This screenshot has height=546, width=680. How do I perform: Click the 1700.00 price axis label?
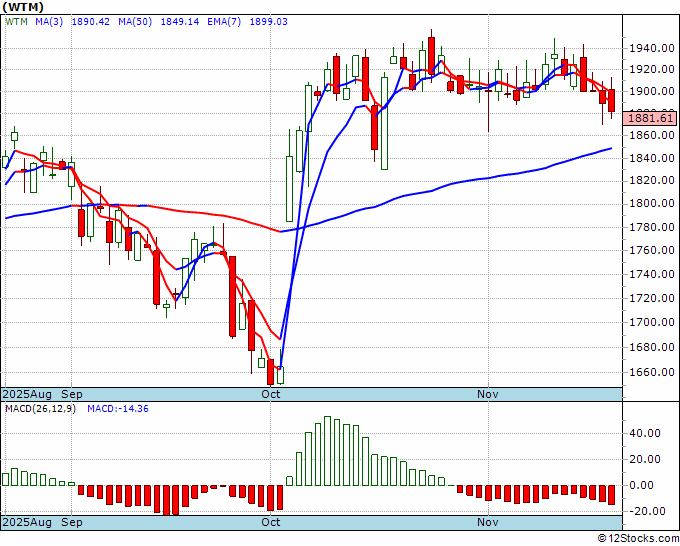click(651, 322)
